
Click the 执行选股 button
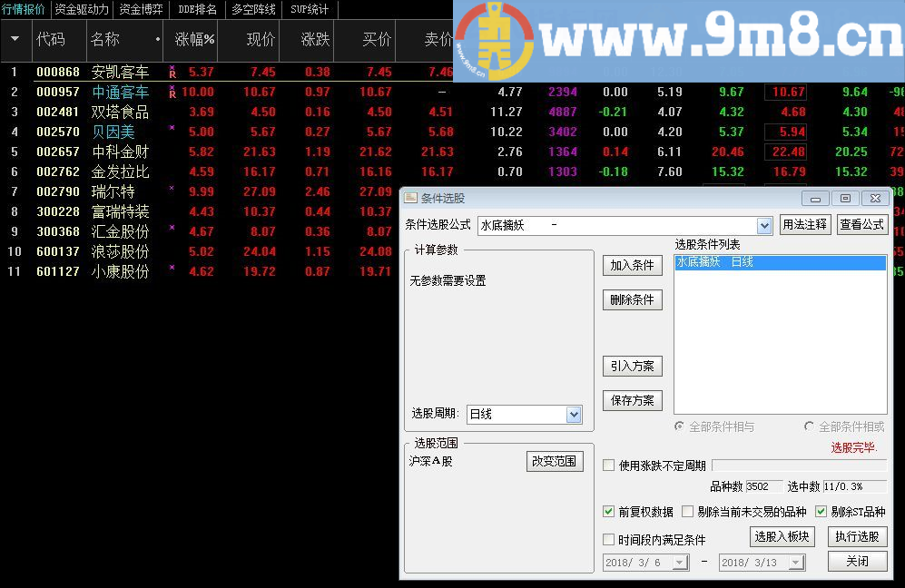[857, 536]
